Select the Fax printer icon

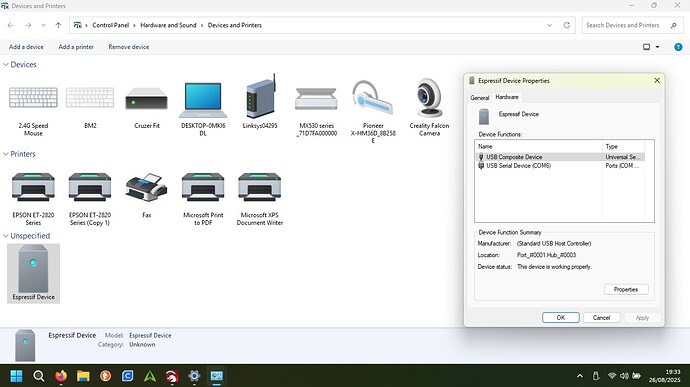pyautogui.click(x=147, y=187)
